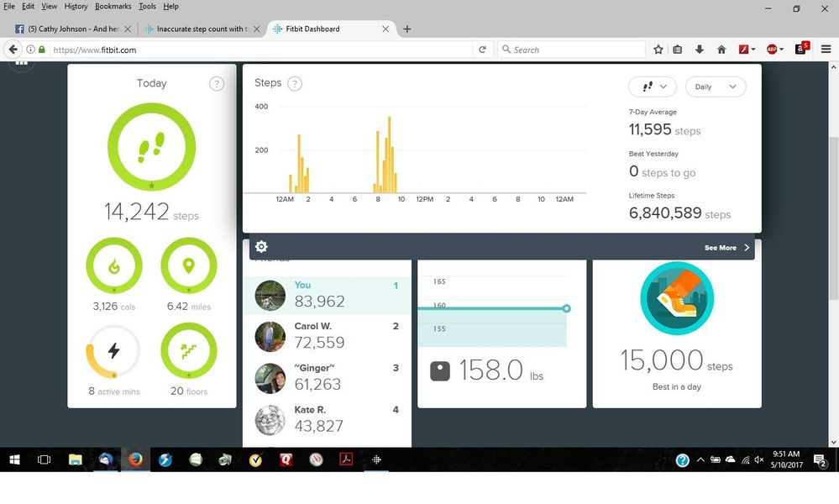Open File Explorer from the taskbar
The width and height of the screenshot is (839, 504).
(76, 459)
